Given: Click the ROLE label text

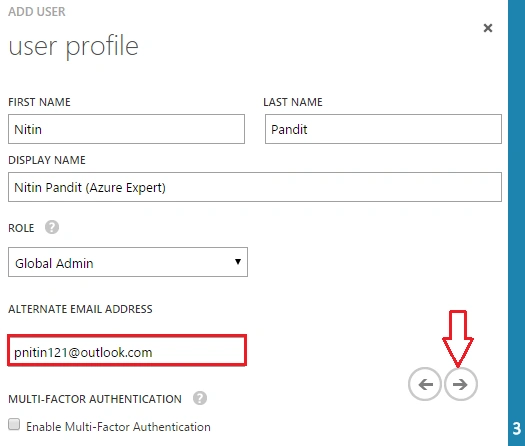Looking at the screenshot, I should (x=21, y=228).
